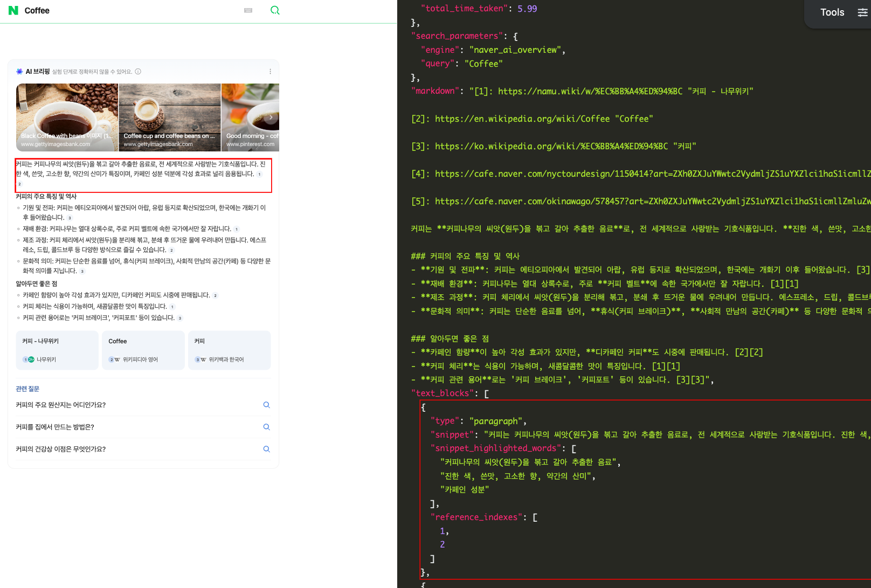Click the info icon beside AI 브리핑 notice
871x588 pixels.
coord(138,72)
